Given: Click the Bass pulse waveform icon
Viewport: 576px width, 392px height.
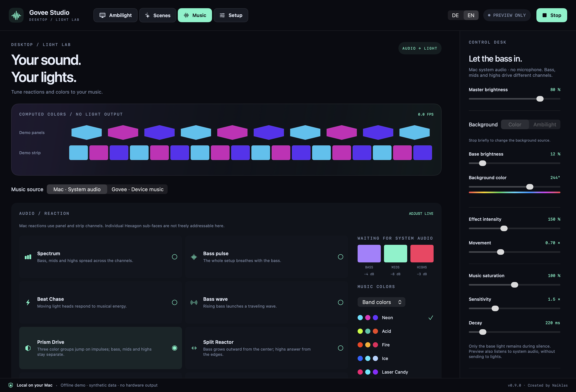Looking at the screenshot, I should [194, 257].
